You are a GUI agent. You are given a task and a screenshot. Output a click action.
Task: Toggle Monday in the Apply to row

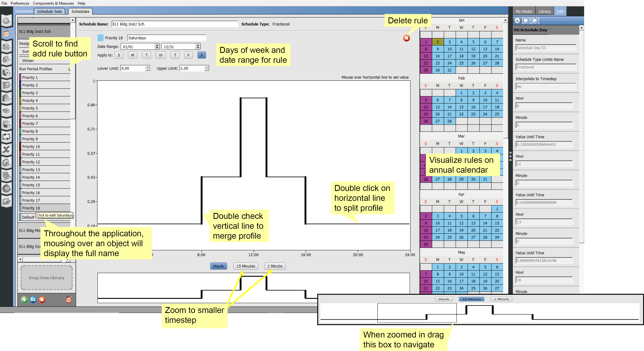tap(133, 55)
